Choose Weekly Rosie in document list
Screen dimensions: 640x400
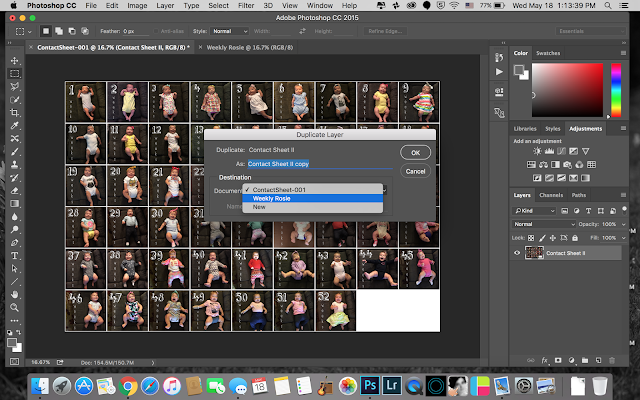pos(313,198)
